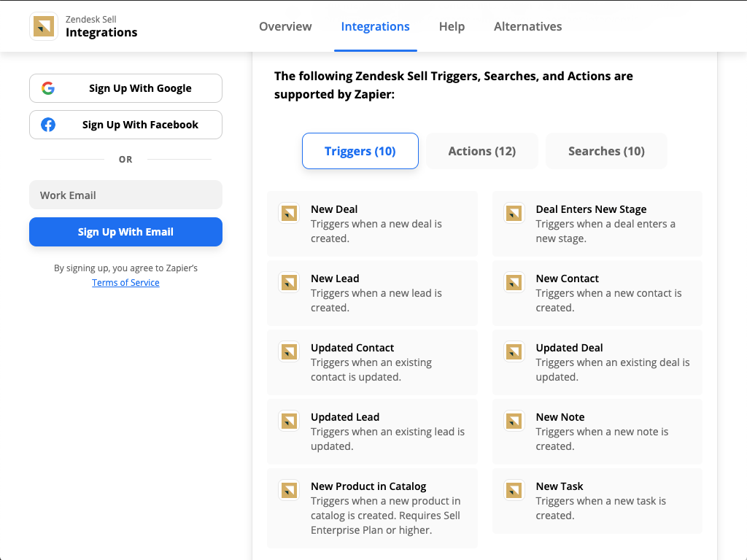Open the Overview navigation tab
The width and height of the screenshot is (747, 560).
(285, 26)
